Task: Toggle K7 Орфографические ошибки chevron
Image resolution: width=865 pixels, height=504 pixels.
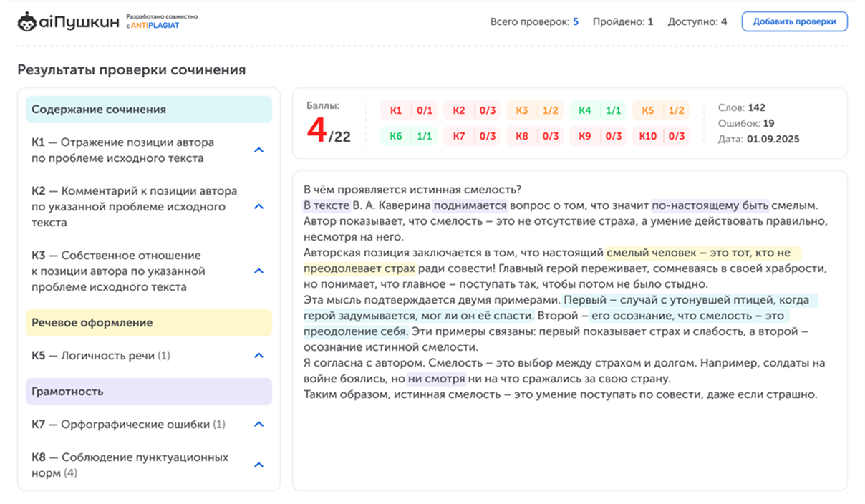Action: [259, 425]
